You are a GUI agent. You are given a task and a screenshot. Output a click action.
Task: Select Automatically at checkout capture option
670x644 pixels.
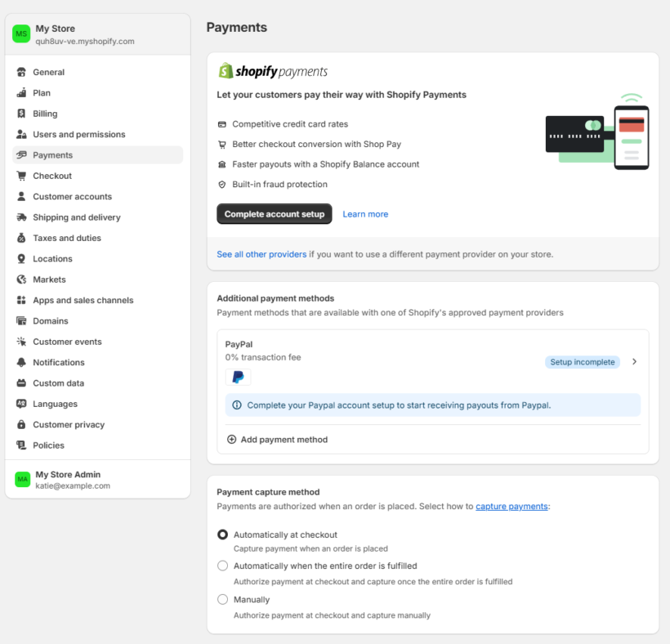222,534
